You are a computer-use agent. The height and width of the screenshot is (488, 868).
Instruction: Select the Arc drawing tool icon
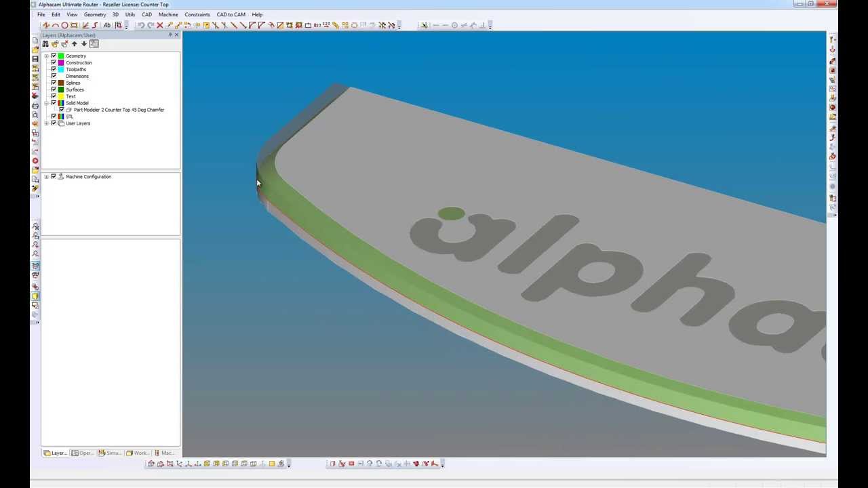tap(56, 25)
